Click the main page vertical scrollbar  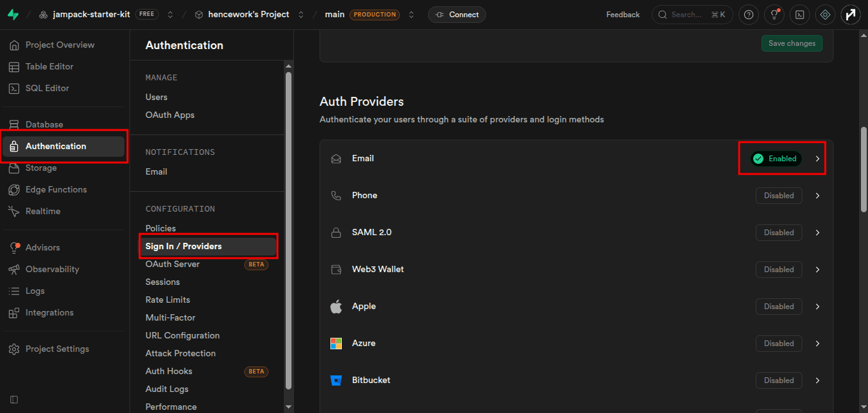pos(864,169)
